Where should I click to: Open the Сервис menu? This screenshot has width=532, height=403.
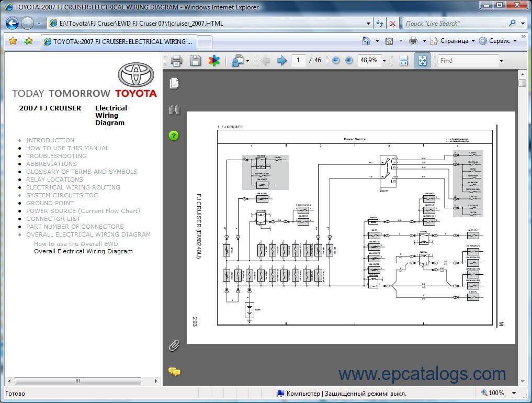[x=497, y=41]
